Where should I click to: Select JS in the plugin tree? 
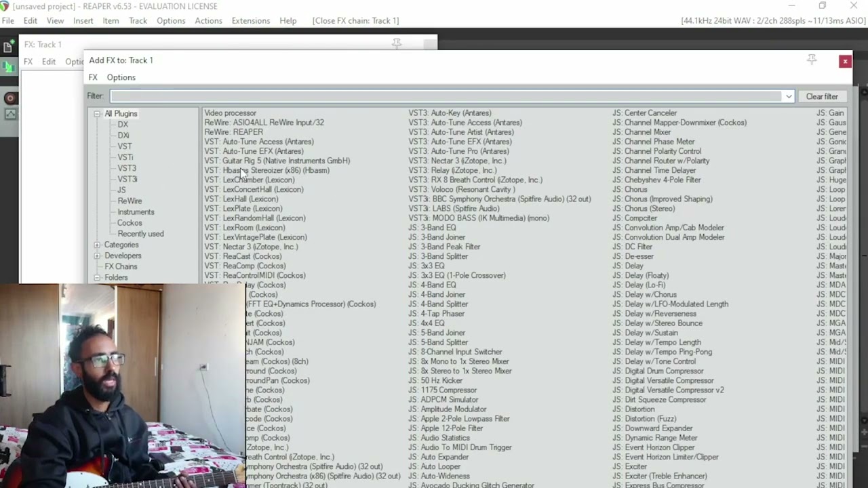coord(121,190)
